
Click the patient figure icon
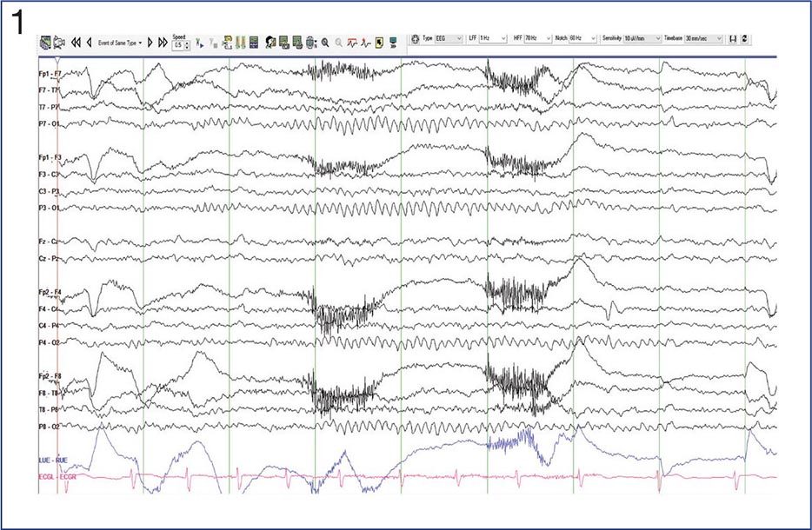click(x=270, y=43)
